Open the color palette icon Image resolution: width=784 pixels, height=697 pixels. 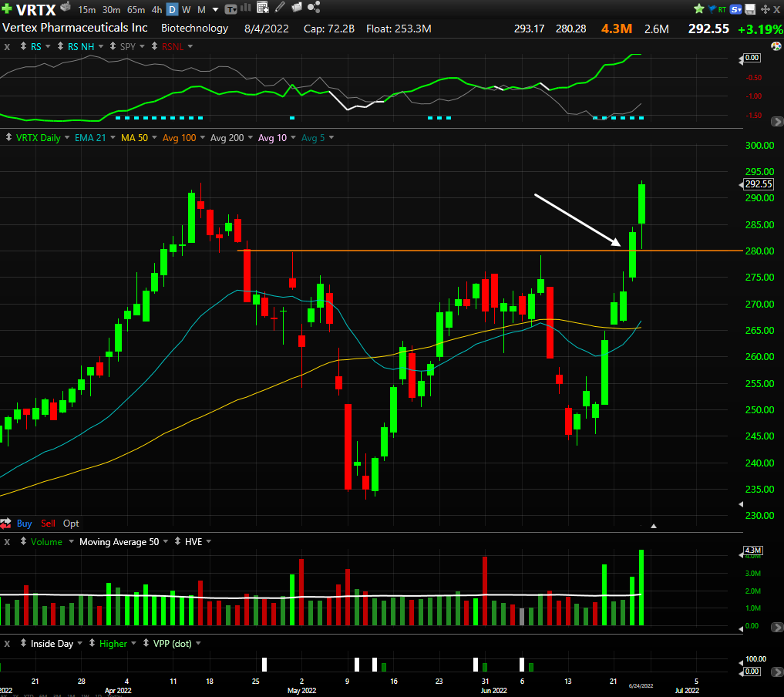[776, 46]
